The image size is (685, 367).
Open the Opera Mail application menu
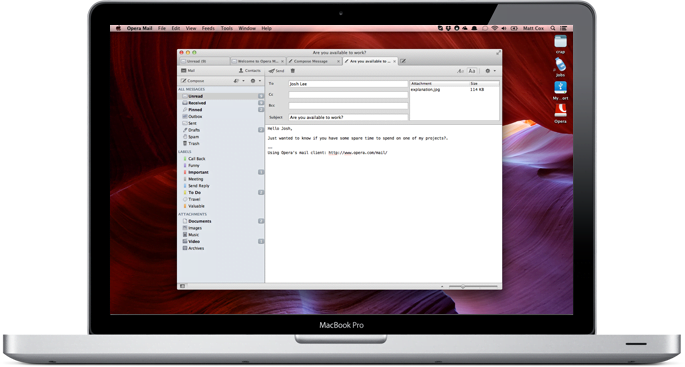(139, 28)
